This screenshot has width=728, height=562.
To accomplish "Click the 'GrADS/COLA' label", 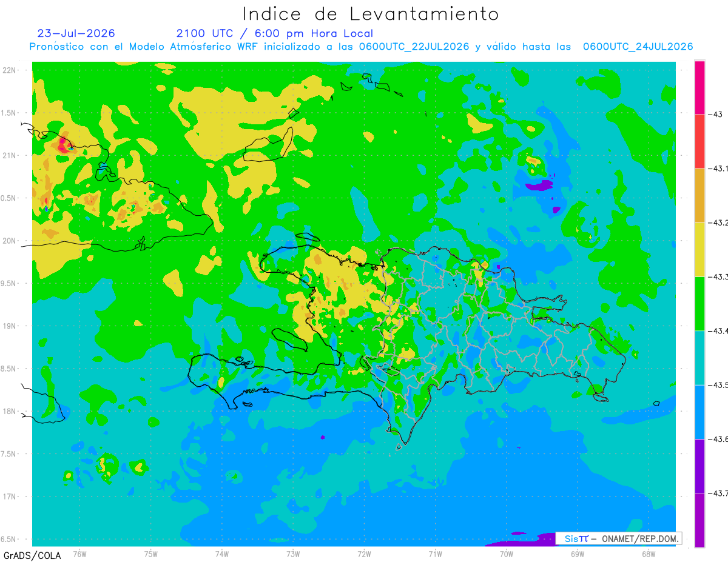I will pos(32,555).
